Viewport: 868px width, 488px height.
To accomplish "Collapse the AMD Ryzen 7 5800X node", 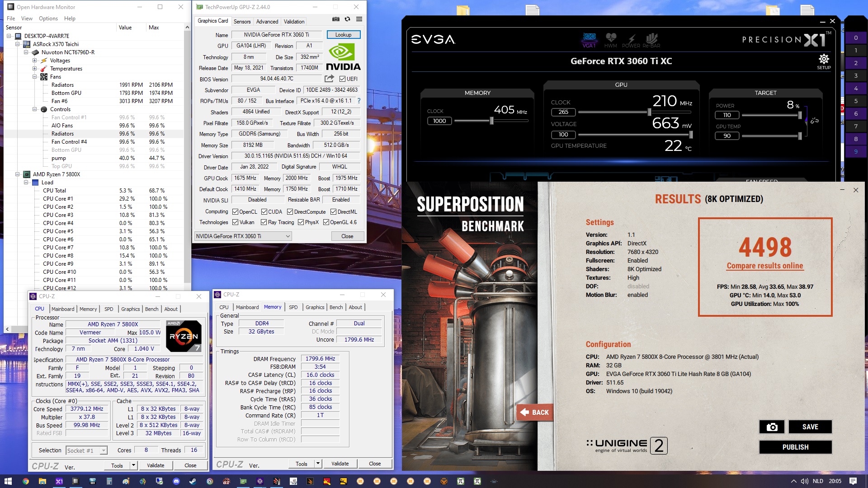I will pos(17,174).
